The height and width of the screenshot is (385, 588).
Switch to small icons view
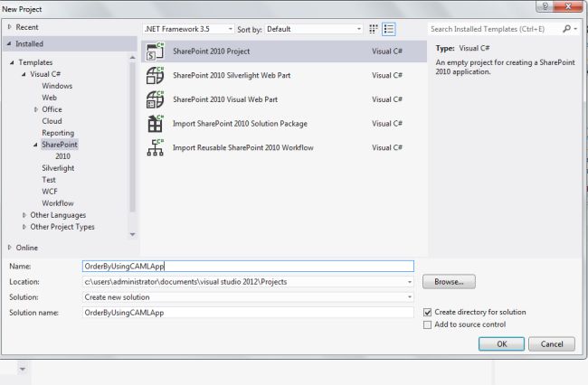[x=373, y=29]
